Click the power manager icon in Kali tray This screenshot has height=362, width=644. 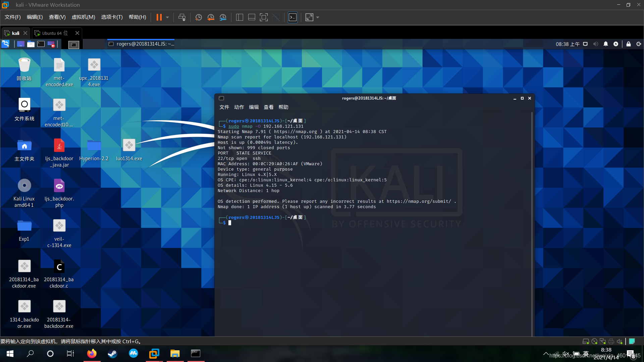click(x=616, y=44)
